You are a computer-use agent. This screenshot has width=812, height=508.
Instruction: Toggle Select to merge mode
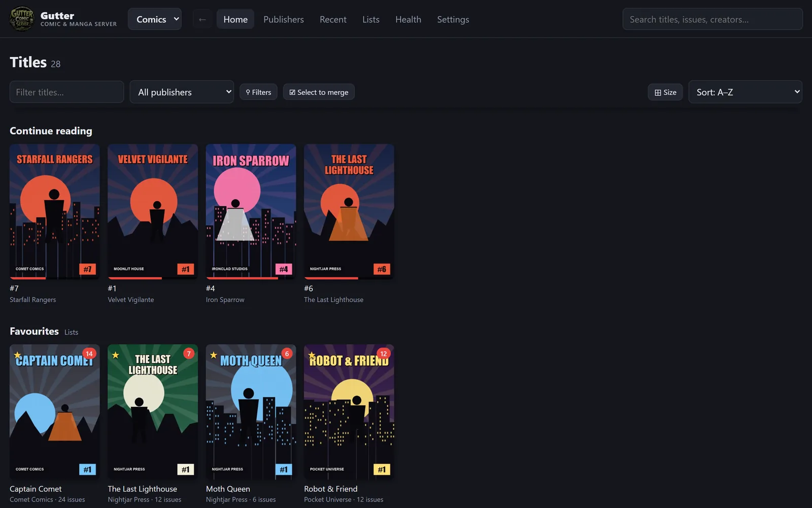[x=319, y=92]
